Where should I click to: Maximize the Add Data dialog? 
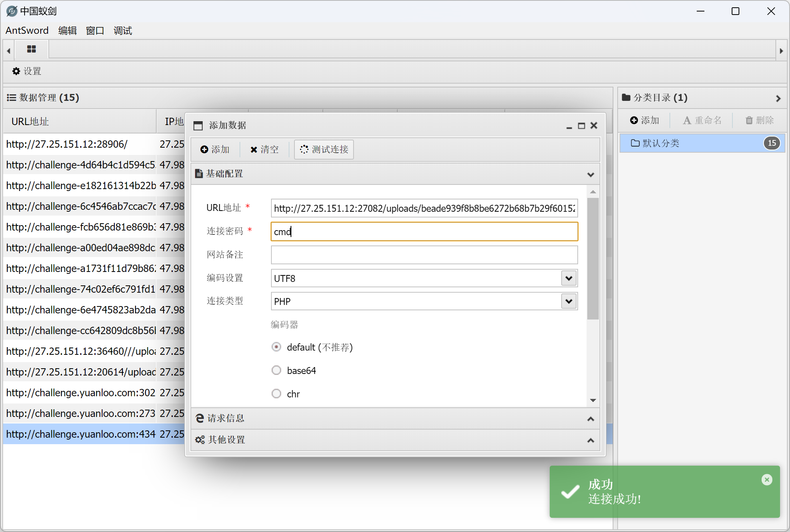(582, 126)
